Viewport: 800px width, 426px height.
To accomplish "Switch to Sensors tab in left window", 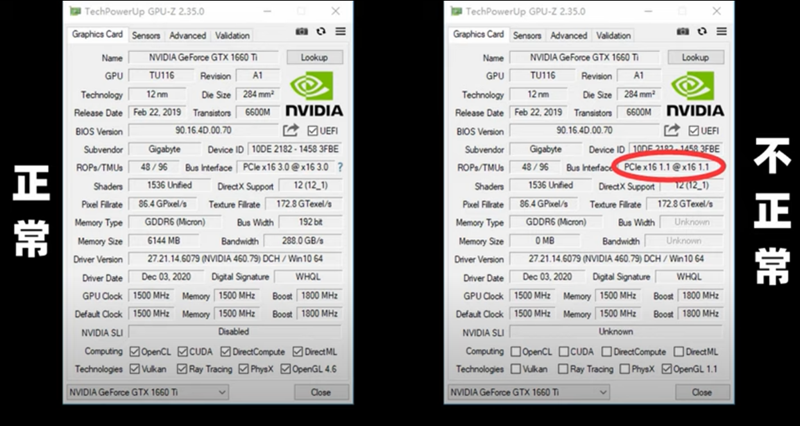I will (x=146, y=35).
